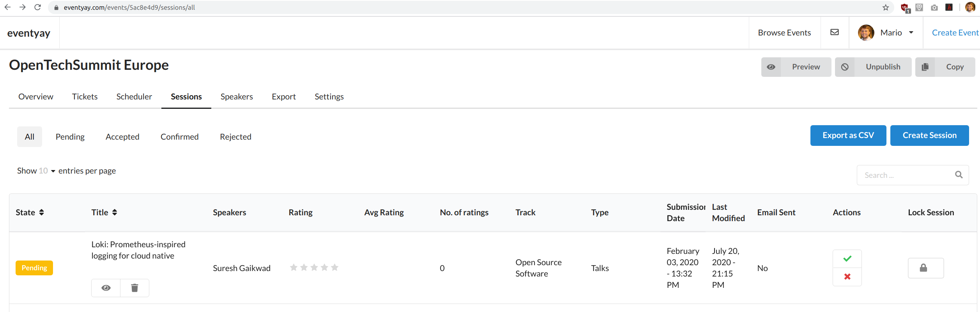The width and height of the screenshot is (980, 312).
Task: Click Mario's profile picture
Action: [866, 33]
